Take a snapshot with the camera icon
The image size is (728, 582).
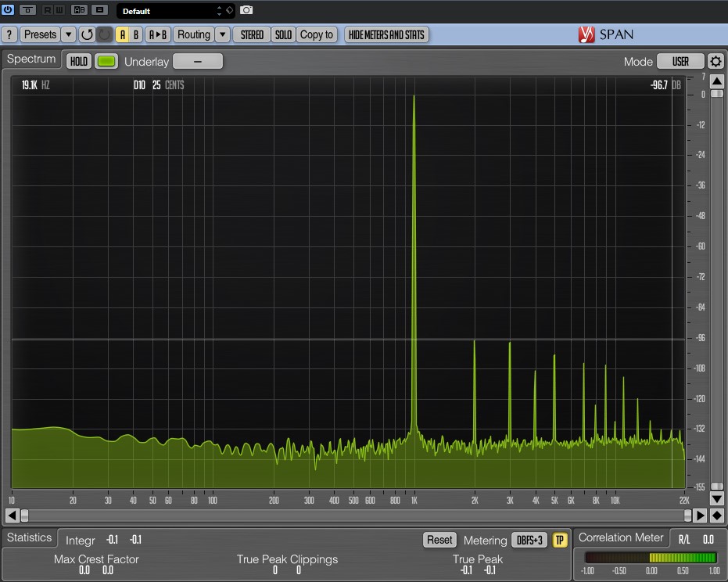point(246,9)
